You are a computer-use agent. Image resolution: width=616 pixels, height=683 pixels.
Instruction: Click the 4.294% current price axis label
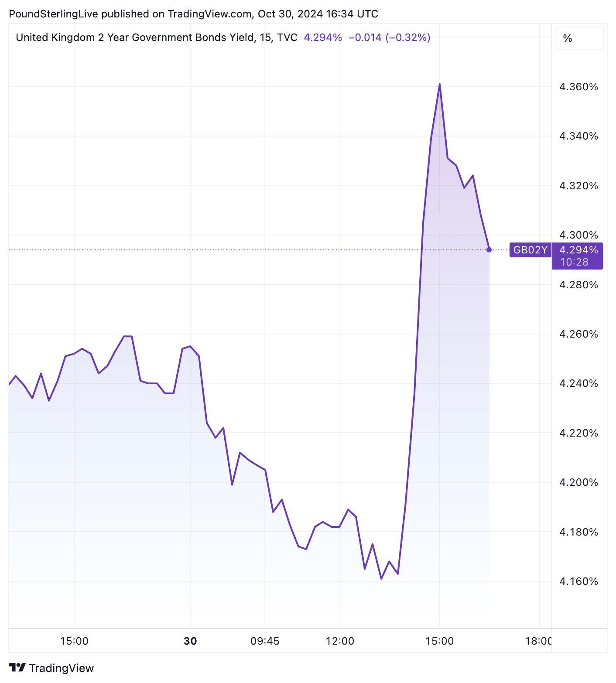coord(578,250)
